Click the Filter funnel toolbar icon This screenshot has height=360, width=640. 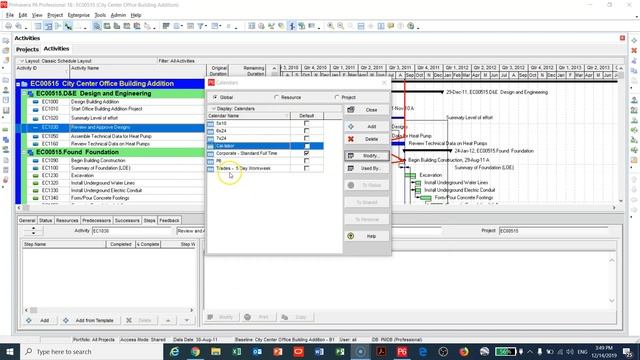[x=200, y=26]
